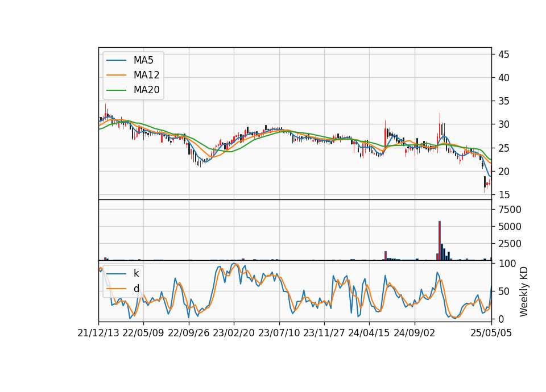Click the volume axis value 7500

click(510, 210)
